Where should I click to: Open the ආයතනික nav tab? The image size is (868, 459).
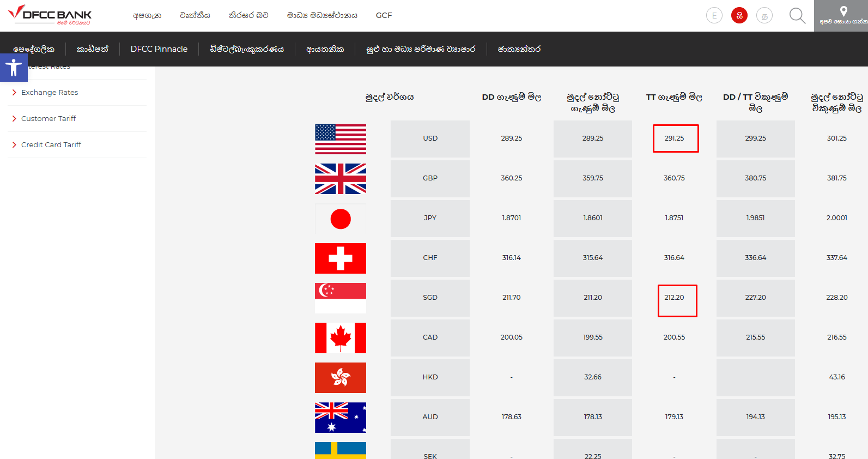click(325, 49)
